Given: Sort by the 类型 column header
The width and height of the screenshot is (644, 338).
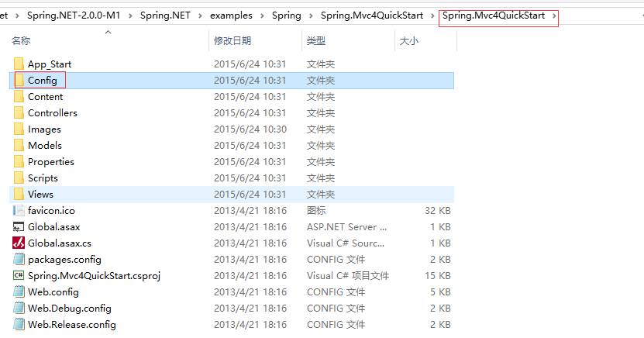Looking at the screenshot, I should click(x=316, y=40).
